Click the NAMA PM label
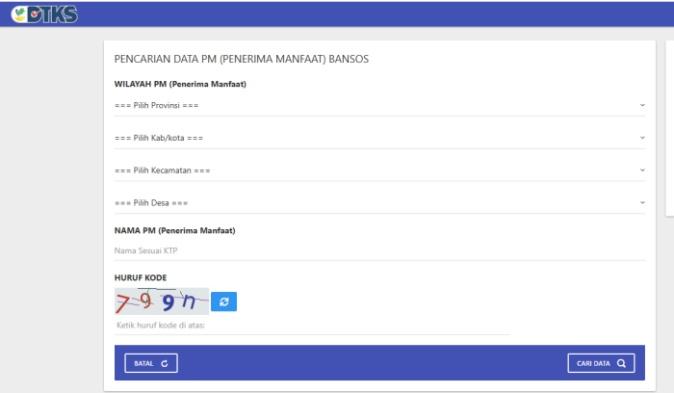 [x=175, y=230]
